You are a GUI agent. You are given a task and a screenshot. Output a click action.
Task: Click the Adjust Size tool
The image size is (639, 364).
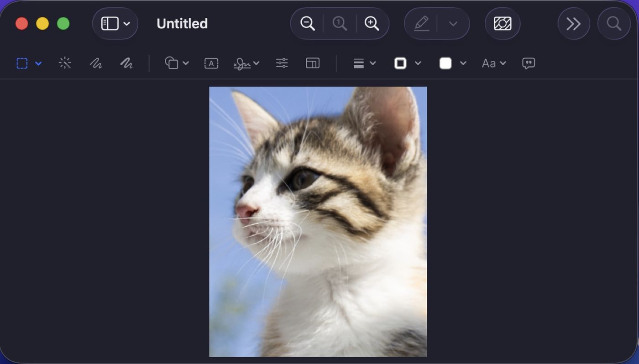(x=313, y=63)
